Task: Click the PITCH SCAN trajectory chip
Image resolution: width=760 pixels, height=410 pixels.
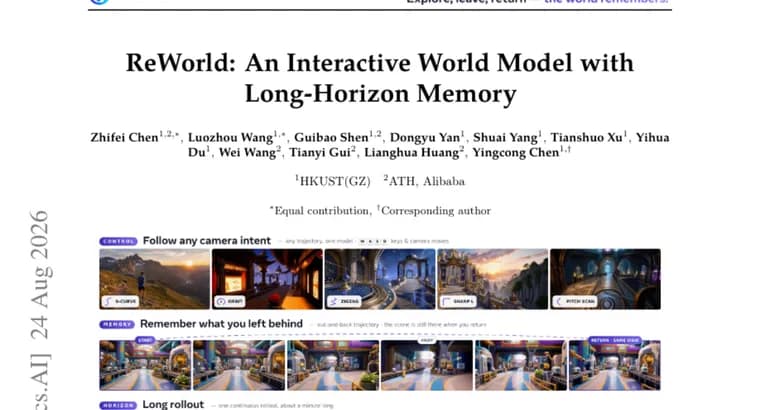Action: point(575,301)
